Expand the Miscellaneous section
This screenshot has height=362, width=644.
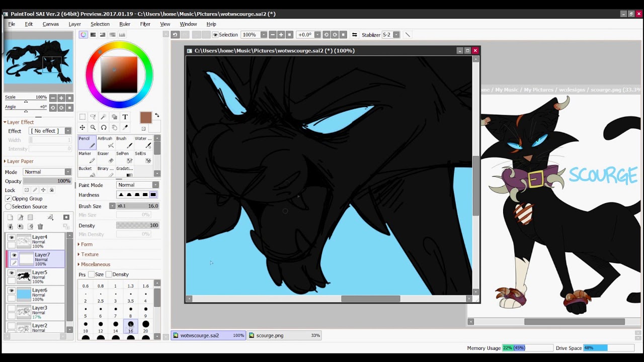pos(95,264)
